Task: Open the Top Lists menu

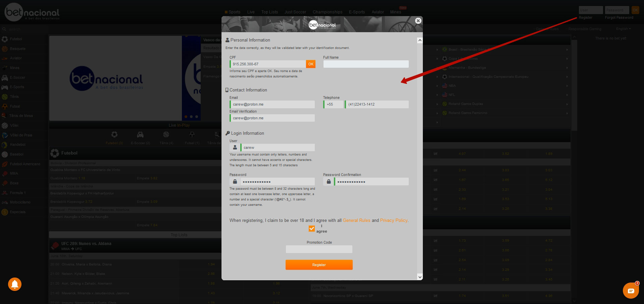Action: click(269, 12)
